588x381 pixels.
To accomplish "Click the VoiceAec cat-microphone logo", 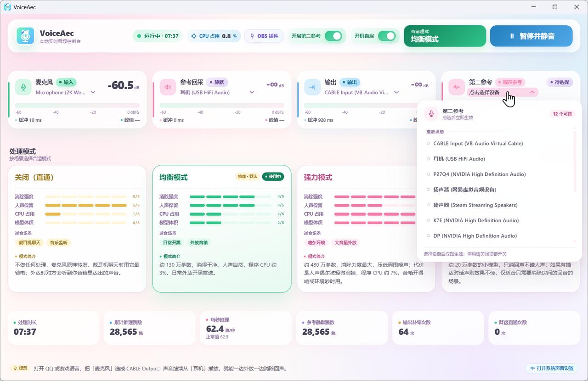I will click(x=26, y=36).
